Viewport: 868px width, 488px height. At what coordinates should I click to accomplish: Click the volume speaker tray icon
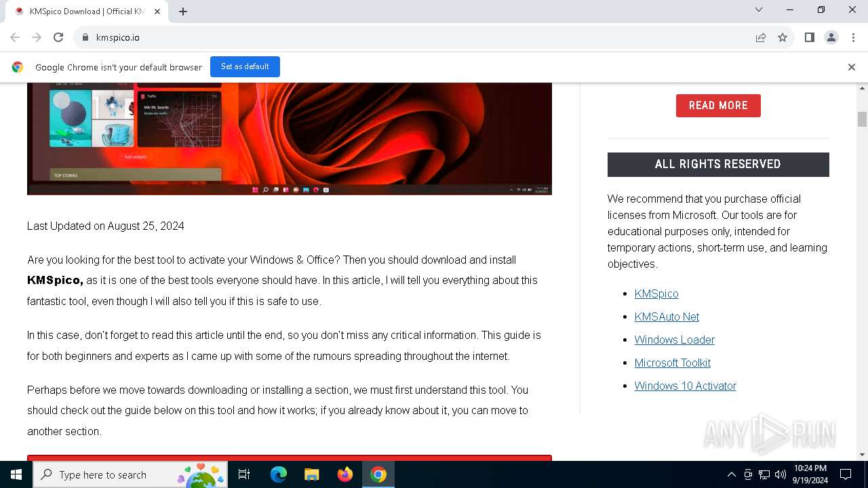click(780, 474)
